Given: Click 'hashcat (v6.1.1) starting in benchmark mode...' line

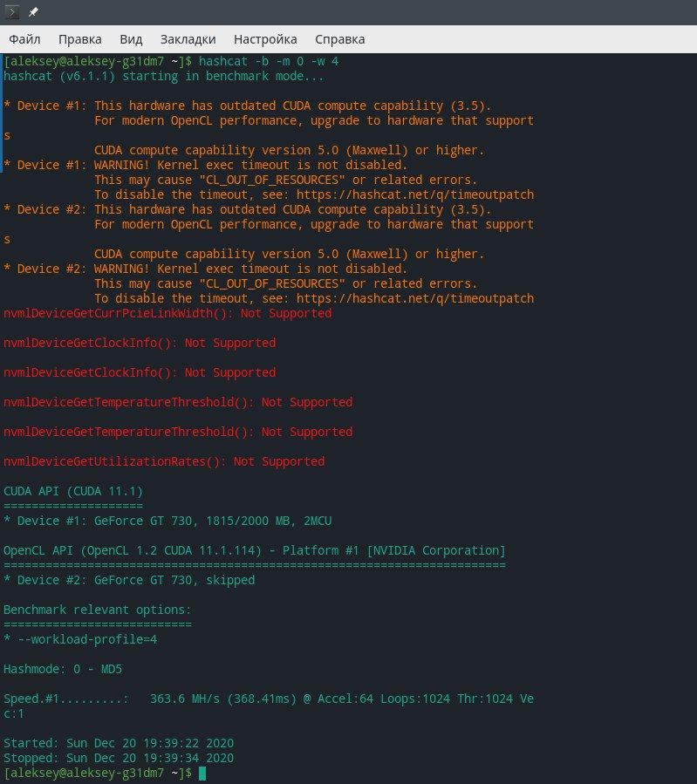Looking at the screenshot, I should 163,76.
